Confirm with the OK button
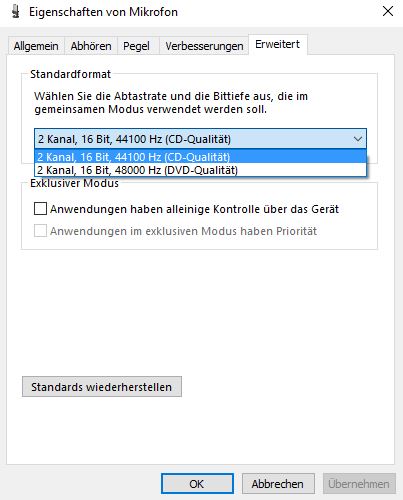403x500 pixels. (x=197, y=484)
